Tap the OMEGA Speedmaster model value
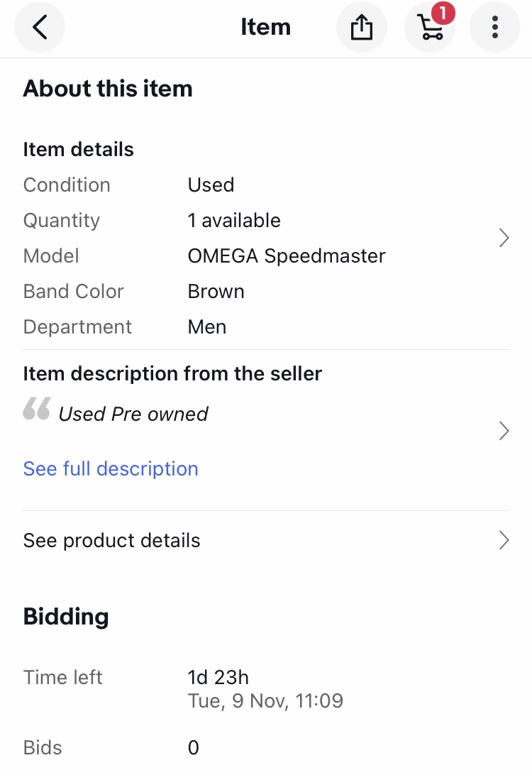 pos(287,256)
